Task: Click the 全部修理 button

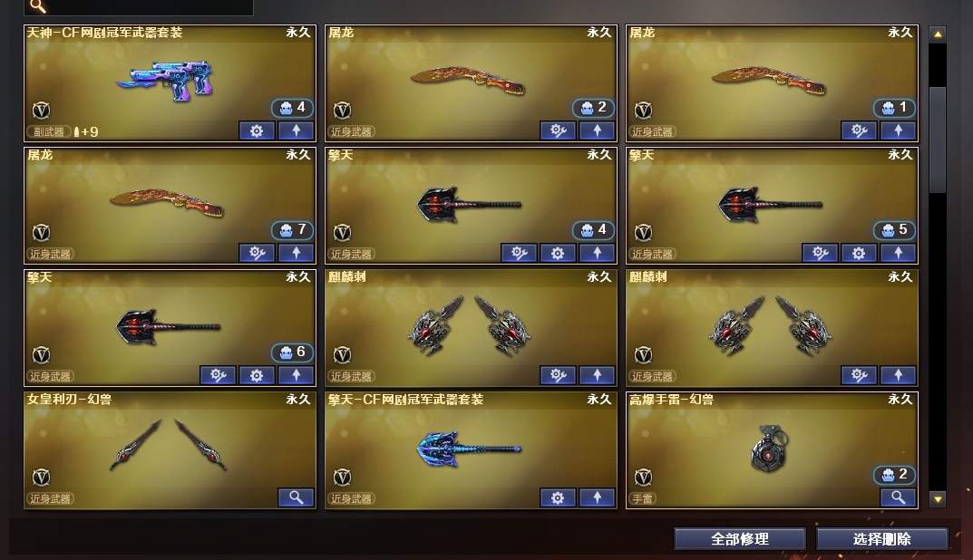Action: (x=740, y=539)
